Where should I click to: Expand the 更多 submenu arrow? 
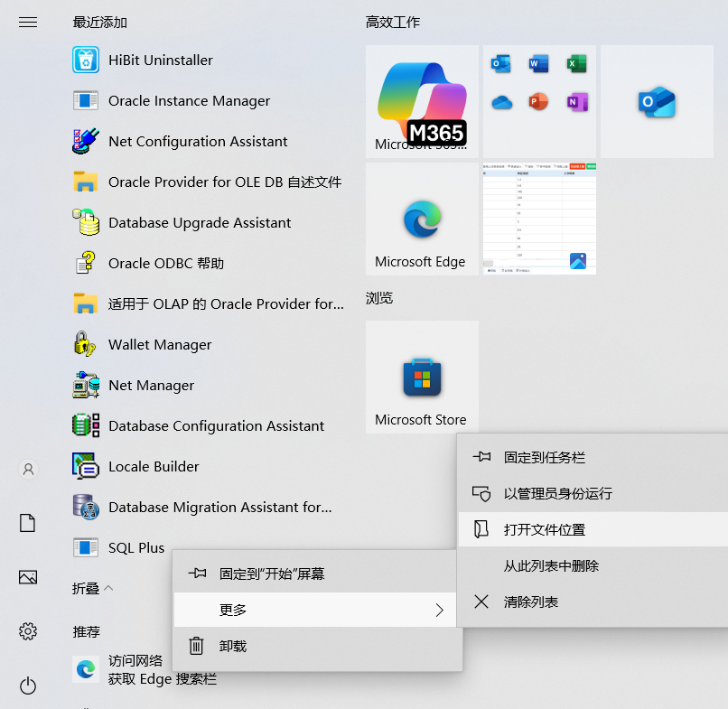pos(439,610)
